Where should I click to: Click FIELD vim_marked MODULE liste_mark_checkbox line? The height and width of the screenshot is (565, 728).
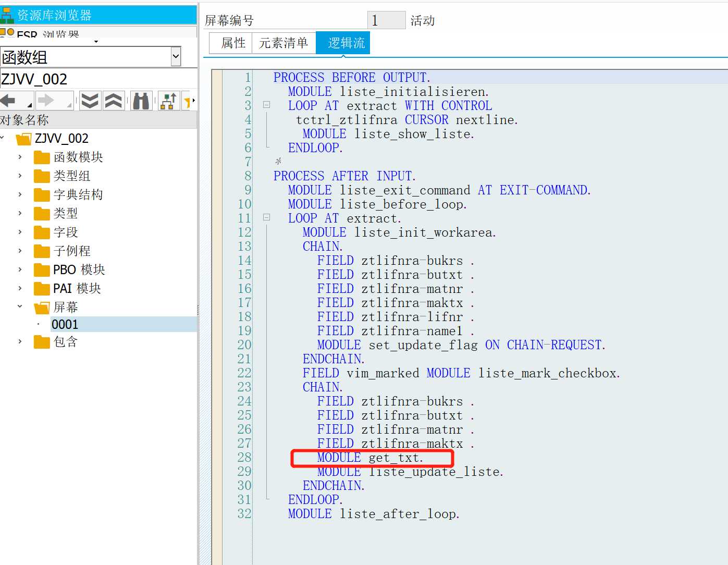coord(461,373)
